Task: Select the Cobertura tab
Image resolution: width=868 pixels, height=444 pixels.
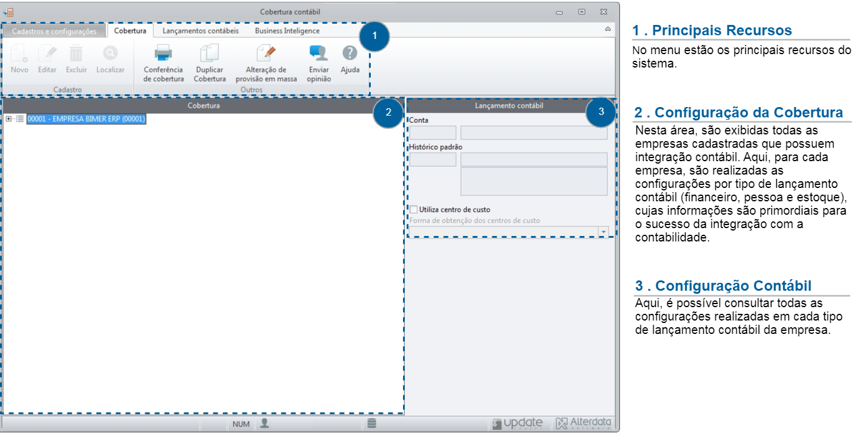Action: pos(130,30)
